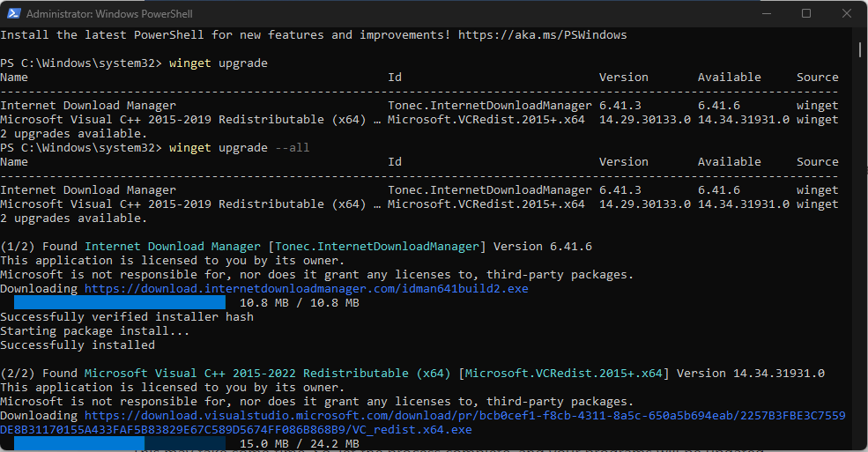Maximize the PowerShell window

pos(806,13)
